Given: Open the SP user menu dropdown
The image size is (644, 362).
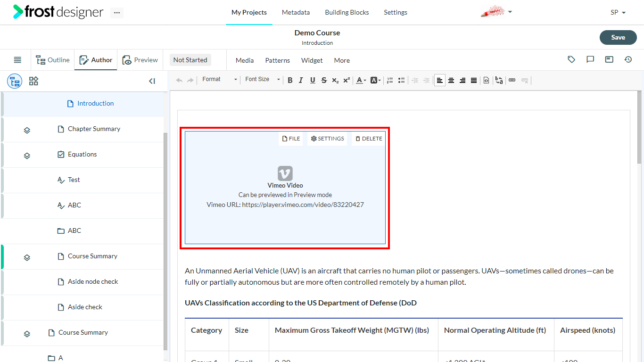Looking at the screenshot, I should tap(618, 12).
